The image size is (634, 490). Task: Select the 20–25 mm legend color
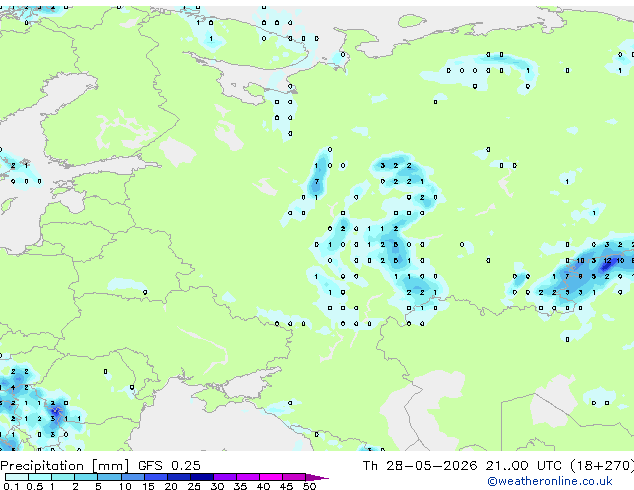(x=178, y=477)
